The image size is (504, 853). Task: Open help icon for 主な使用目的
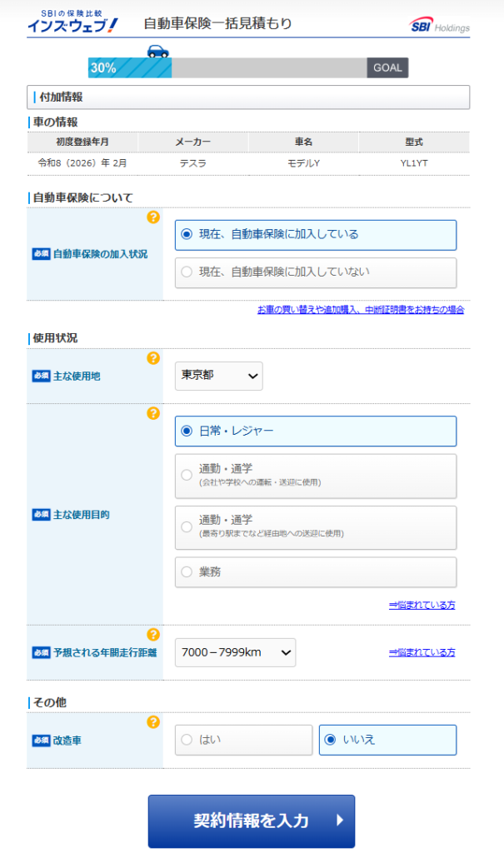(x=153, y=413)
